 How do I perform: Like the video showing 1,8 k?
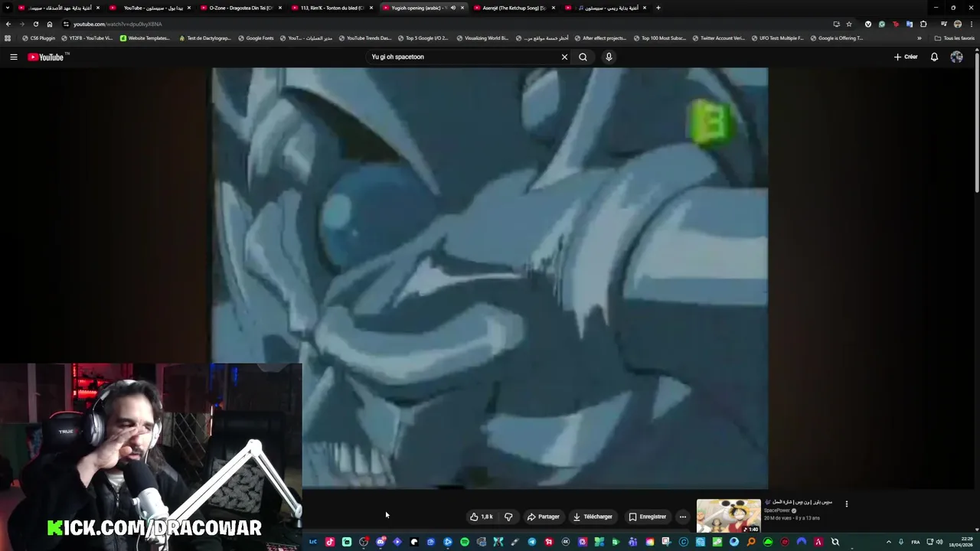[481, 517]
